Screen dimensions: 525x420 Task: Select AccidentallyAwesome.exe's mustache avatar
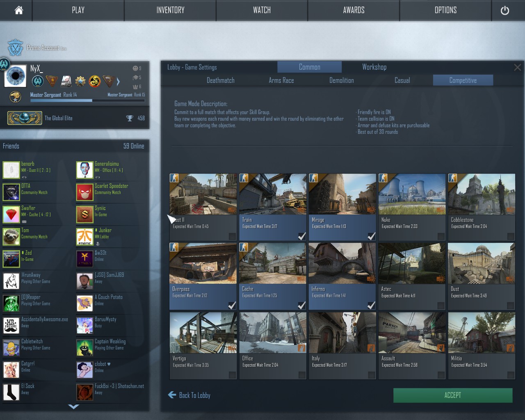[x=11, y=325]
